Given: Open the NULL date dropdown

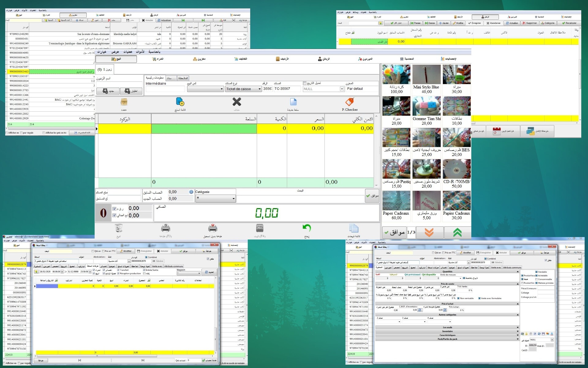Looking at the screenshot, I should tap(342, 89).
